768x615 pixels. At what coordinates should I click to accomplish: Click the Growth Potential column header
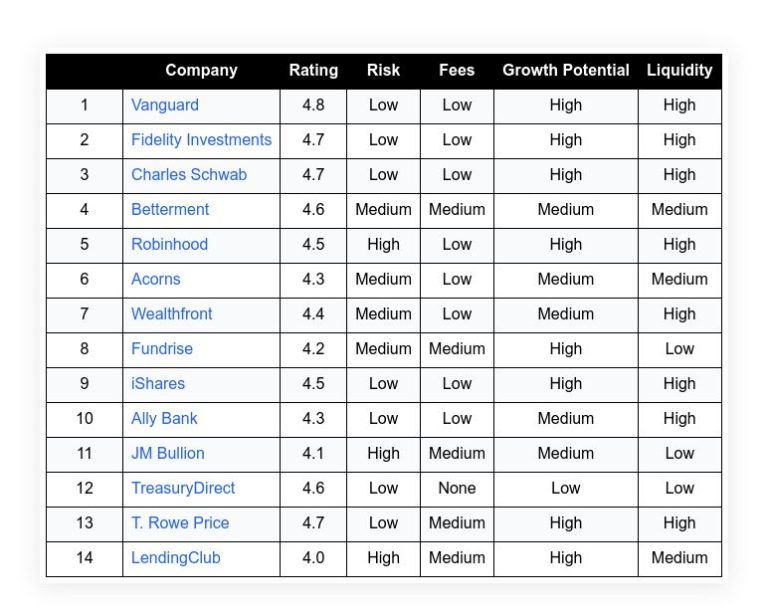[566, 71]
